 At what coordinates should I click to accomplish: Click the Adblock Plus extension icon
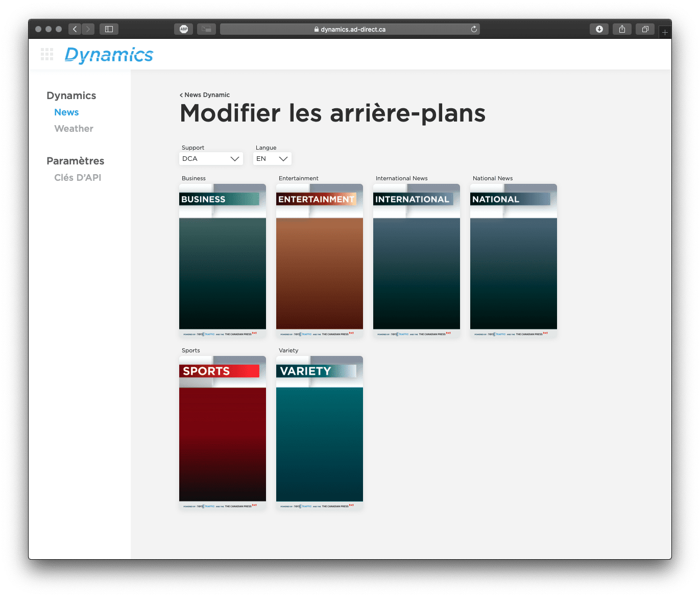184,29
